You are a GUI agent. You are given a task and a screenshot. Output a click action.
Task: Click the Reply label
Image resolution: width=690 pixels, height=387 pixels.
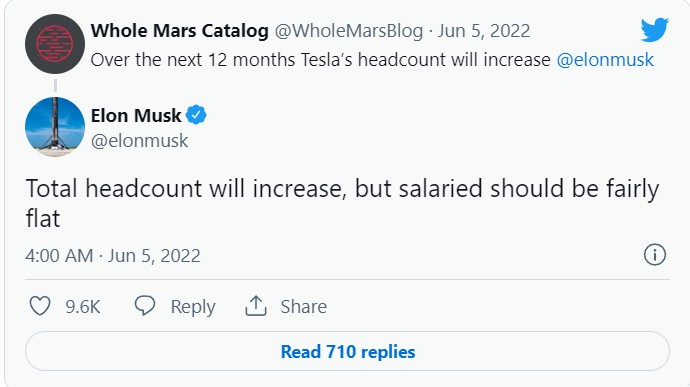tap(193, 307)
